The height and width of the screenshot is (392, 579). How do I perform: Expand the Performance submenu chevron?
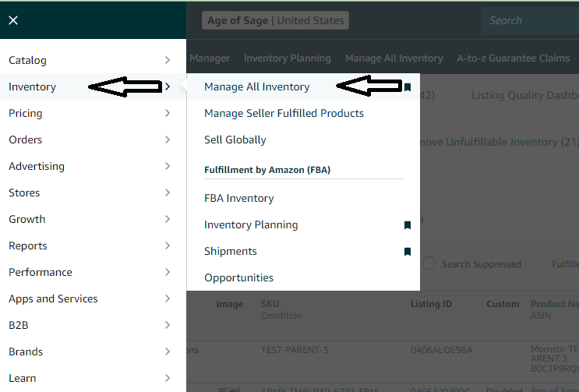pos(168,273)
